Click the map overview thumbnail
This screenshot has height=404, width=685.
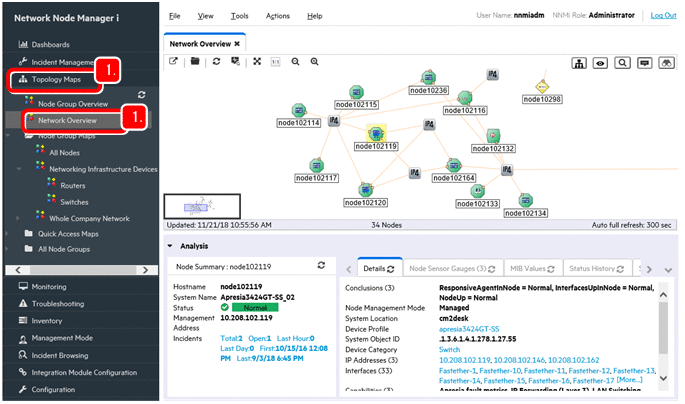click(x=202, y=207)
